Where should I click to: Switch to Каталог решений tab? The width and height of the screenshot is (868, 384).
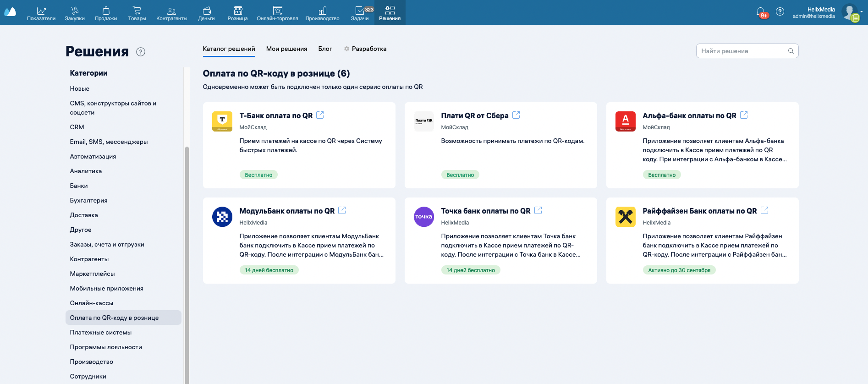(229, 49)
